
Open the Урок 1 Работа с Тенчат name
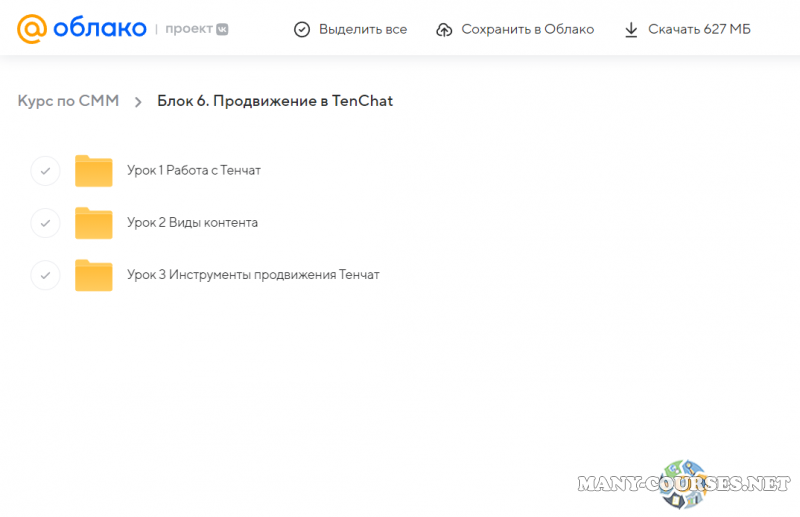tap(194, 170)
